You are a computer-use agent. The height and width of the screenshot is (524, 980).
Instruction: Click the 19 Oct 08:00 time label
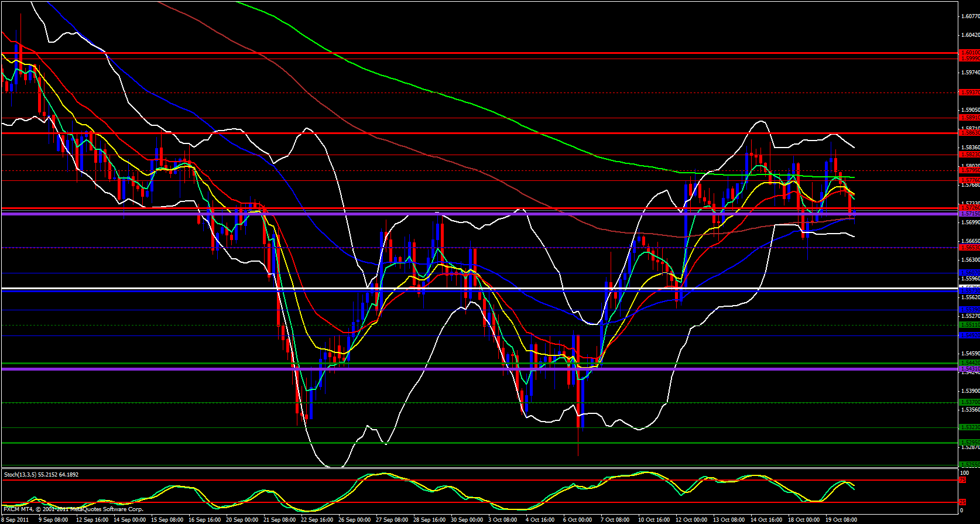(841, 520)
